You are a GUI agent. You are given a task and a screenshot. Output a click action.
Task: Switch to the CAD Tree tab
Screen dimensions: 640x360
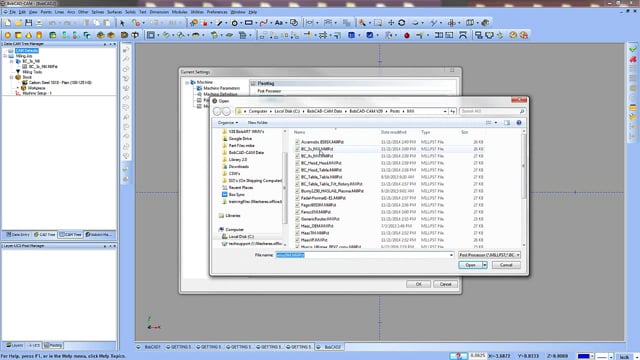pos(45,235)
